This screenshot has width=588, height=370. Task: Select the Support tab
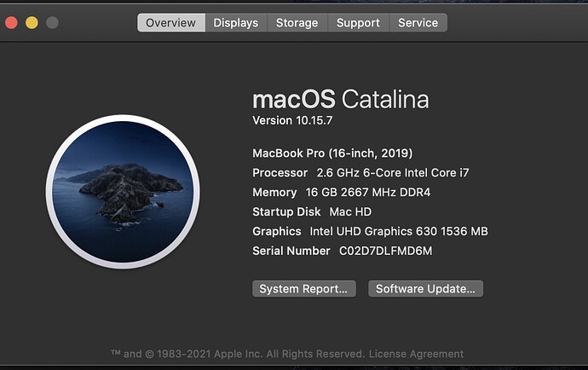click(358, 23)
